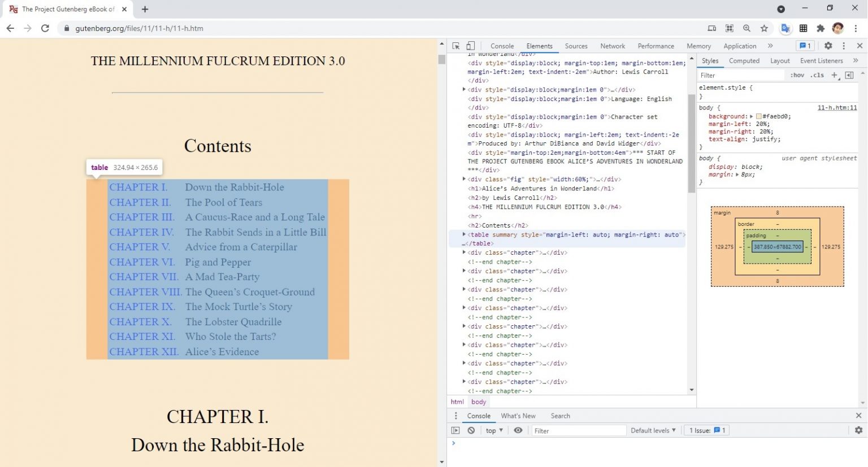Click the create live expression eye icon
Viewport: 868px width, 467px height.
point(518,430)
